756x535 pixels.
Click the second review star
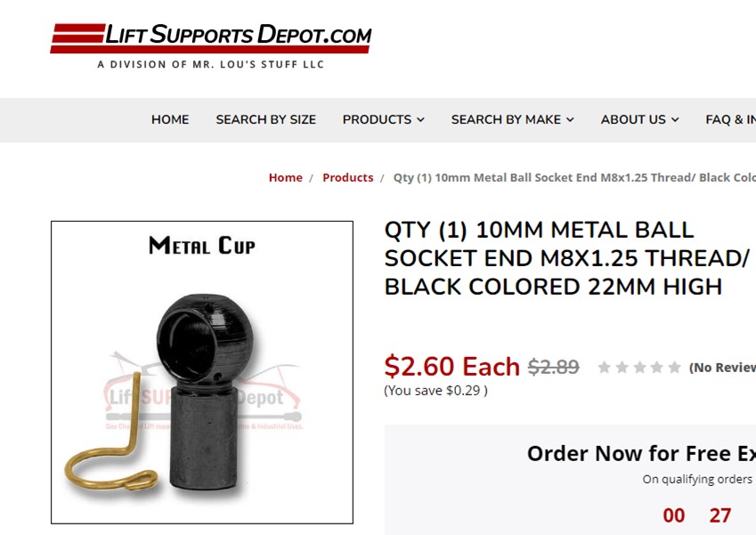622,368
